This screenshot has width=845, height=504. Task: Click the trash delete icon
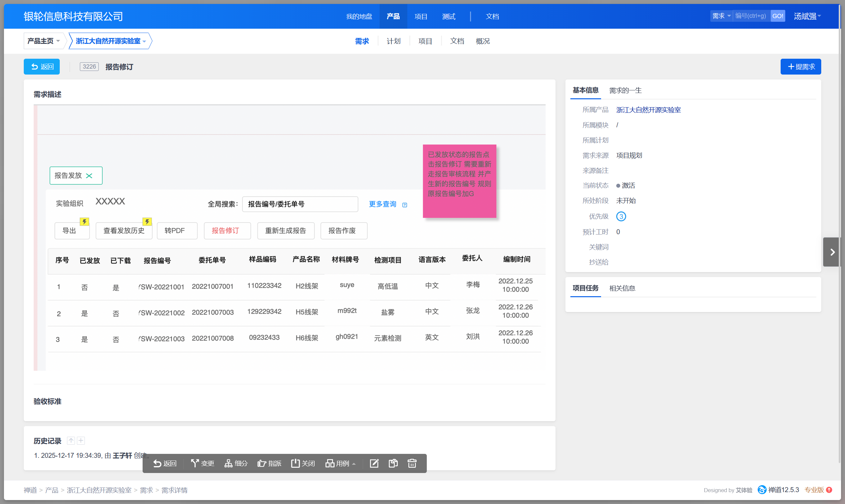tap(412, 463)
